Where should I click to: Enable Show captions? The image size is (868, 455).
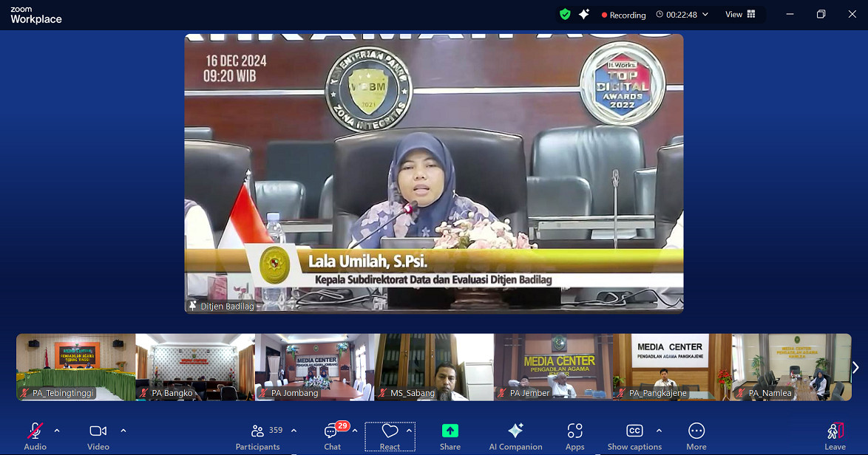point(634,434)
